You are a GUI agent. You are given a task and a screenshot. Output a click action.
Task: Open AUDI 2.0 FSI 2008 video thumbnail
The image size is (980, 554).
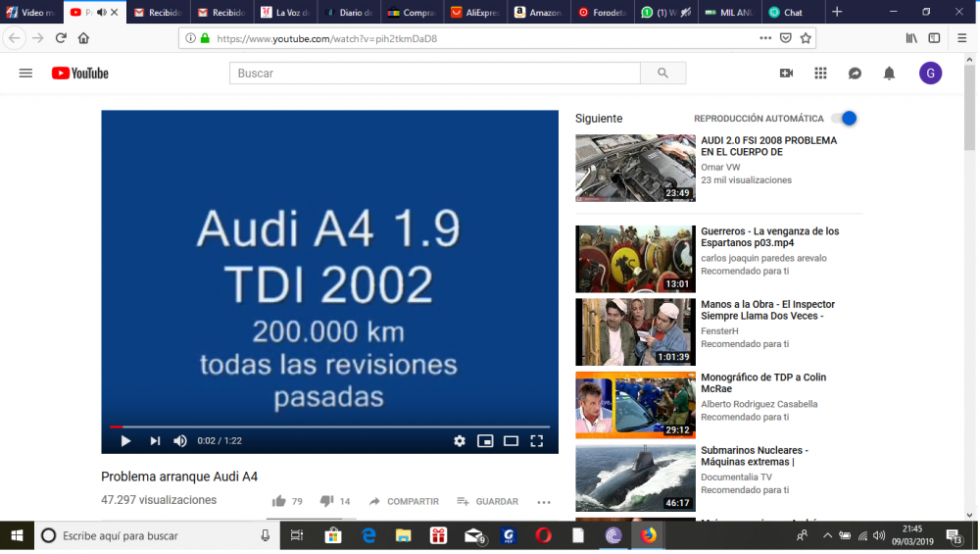[635, 168]
